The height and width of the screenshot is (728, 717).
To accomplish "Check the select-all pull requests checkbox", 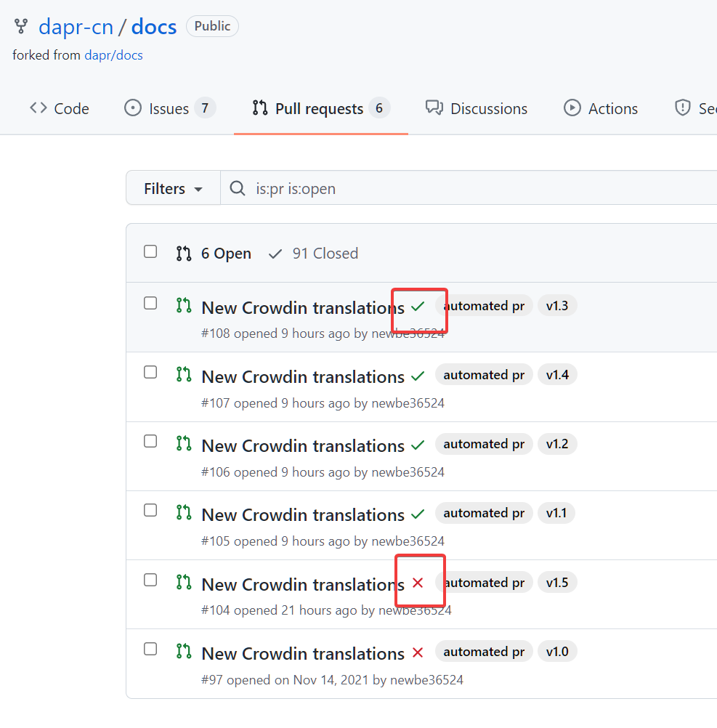I will click(x=150, y=251).
